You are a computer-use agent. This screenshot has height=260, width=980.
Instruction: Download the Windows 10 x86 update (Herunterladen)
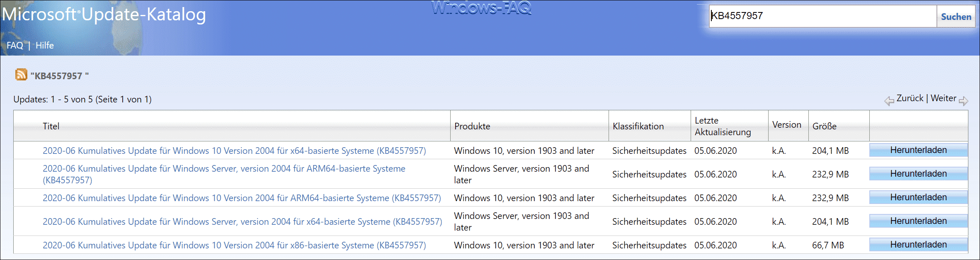pyautogui.click(x=918, y=245)
